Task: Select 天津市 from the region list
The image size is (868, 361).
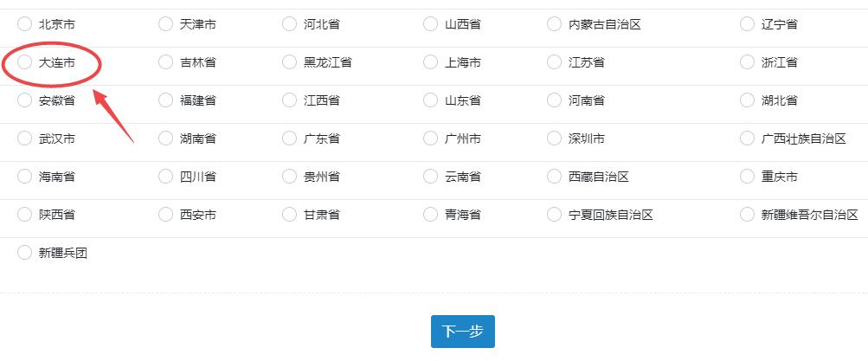Action: (165, 24)
